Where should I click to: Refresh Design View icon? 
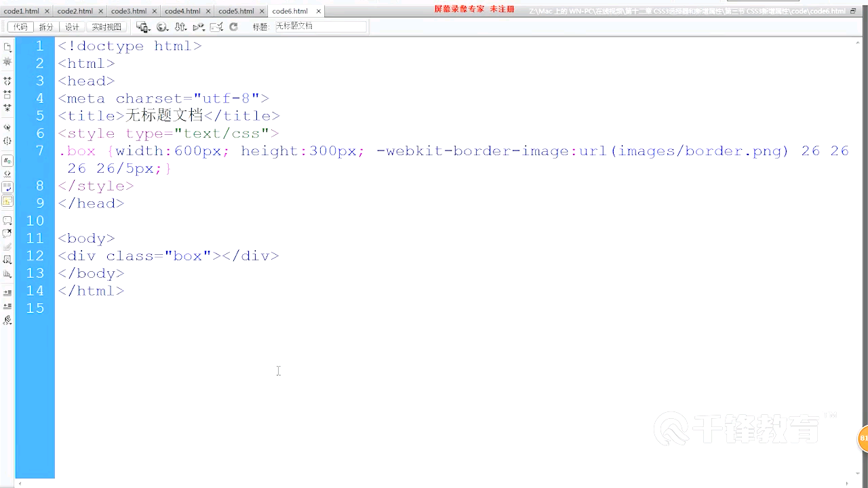pos(233,26)
